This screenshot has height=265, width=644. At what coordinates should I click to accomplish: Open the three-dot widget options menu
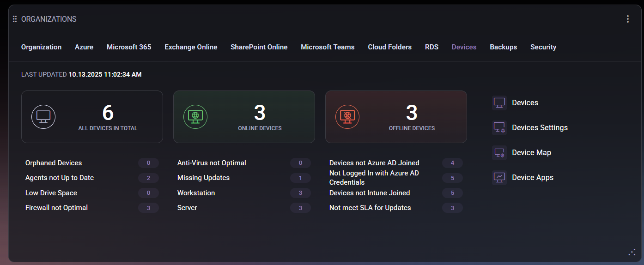click(627, 19)
